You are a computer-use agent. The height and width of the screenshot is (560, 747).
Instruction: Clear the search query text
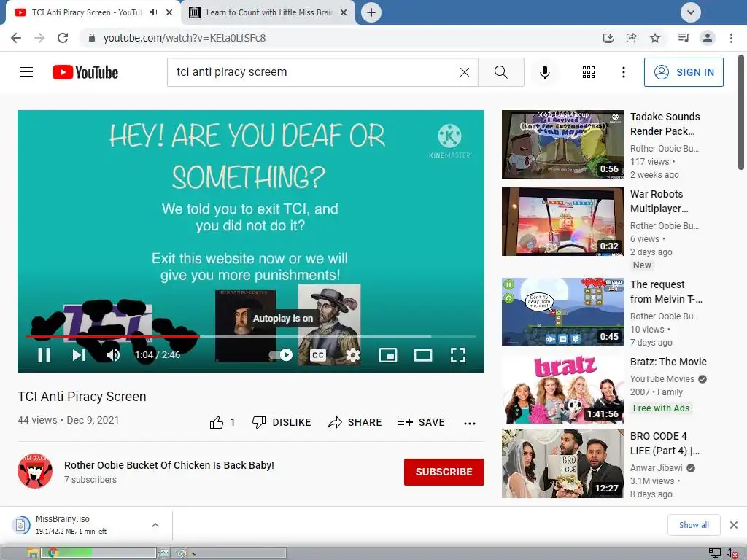point(465,72)
